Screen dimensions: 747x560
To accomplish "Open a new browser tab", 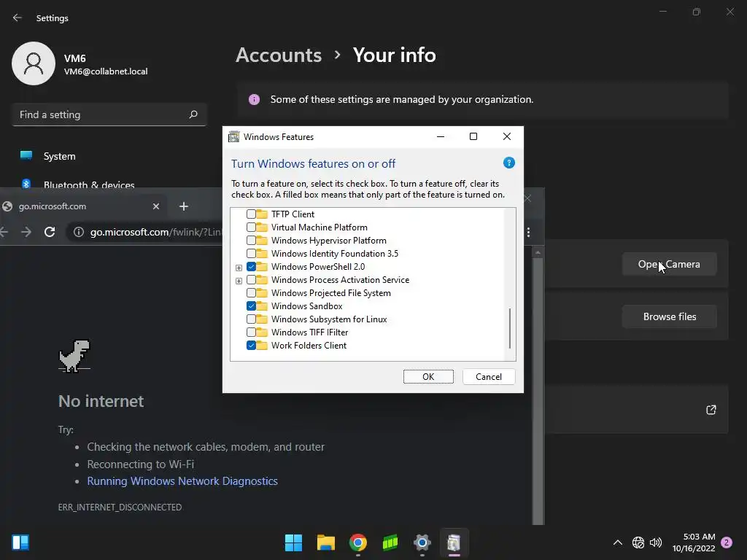I will point(184,206).
